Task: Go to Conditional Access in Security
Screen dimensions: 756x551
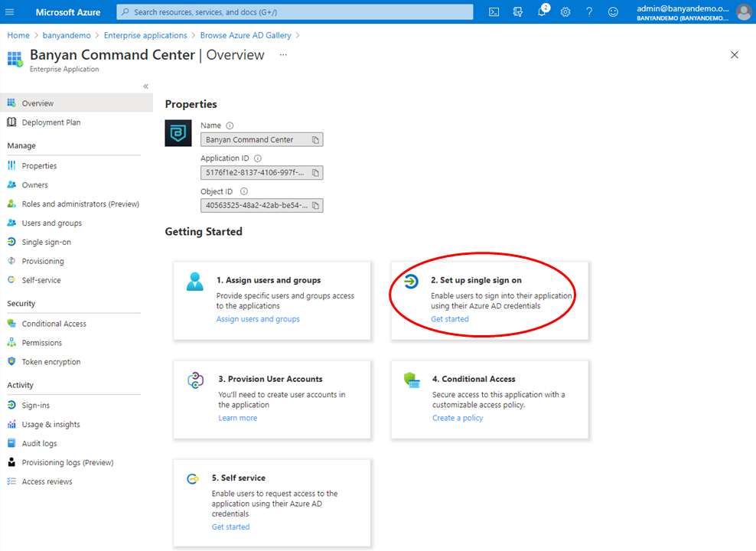Action: pos(54,324)
